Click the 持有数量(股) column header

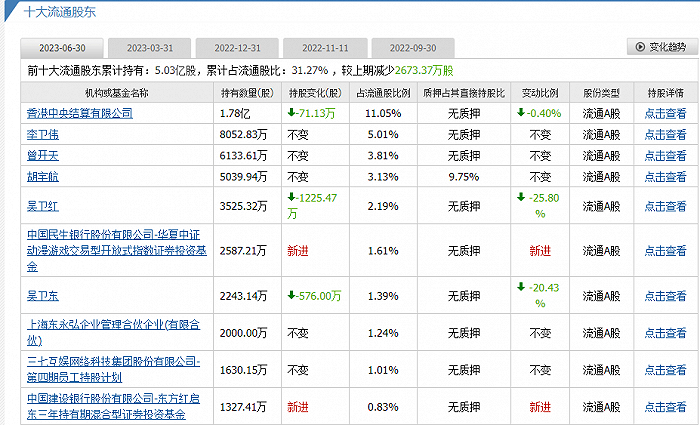point(247,93)
